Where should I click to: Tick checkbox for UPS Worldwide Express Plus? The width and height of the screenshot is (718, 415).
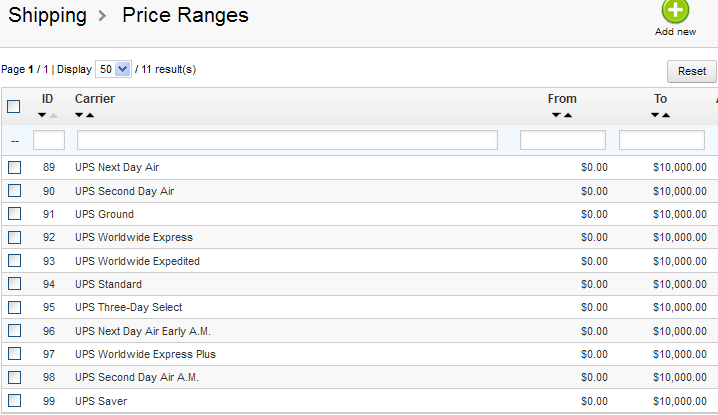pyautogui.click(x=15, y=354)
